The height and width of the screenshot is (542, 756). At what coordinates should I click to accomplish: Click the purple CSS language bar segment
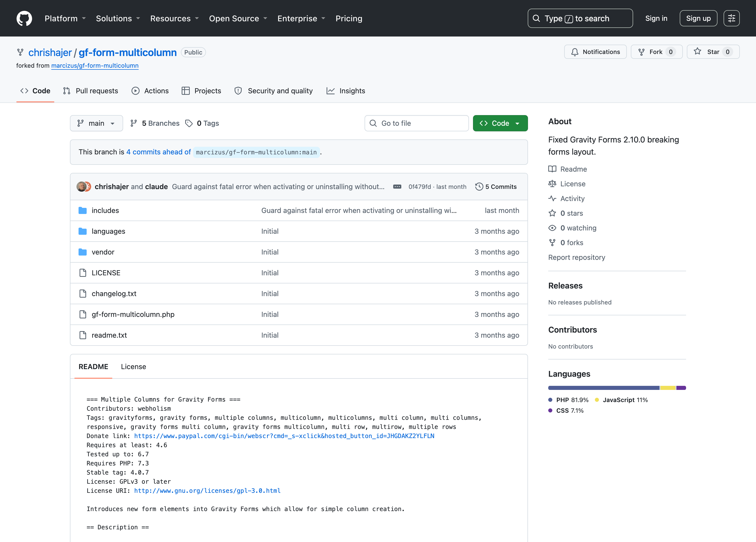(681, 388)
